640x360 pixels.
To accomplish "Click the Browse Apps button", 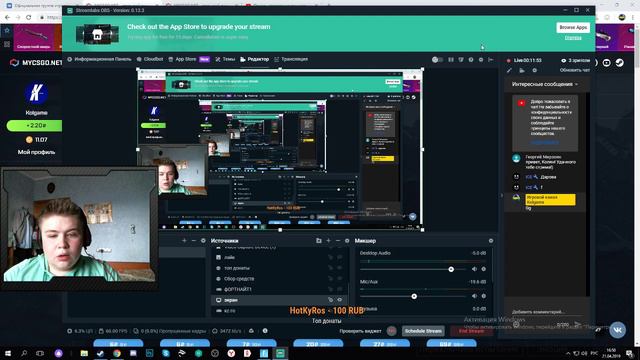I will [573, 27].
